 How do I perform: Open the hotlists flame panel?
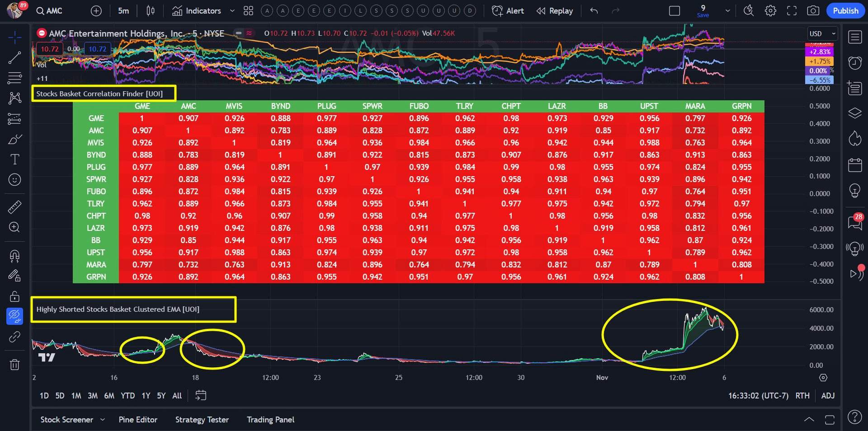tap(854, 138)
